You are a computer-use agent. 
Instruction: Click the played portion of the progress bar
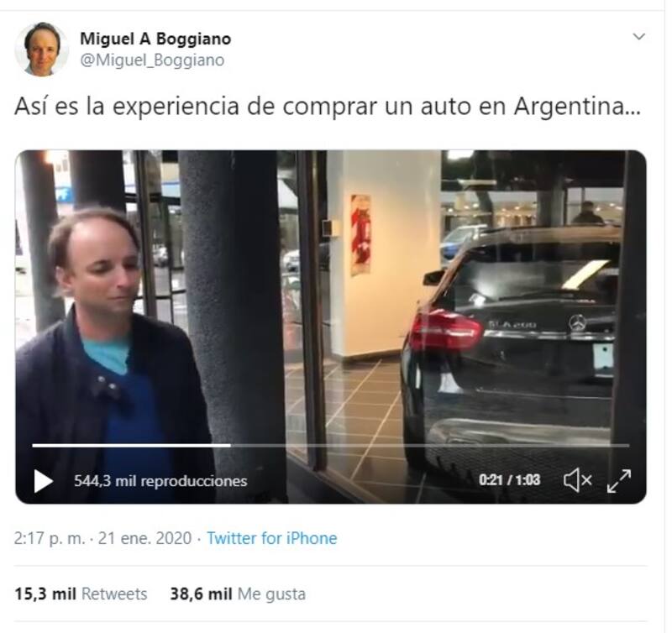(x=131, y=446)
